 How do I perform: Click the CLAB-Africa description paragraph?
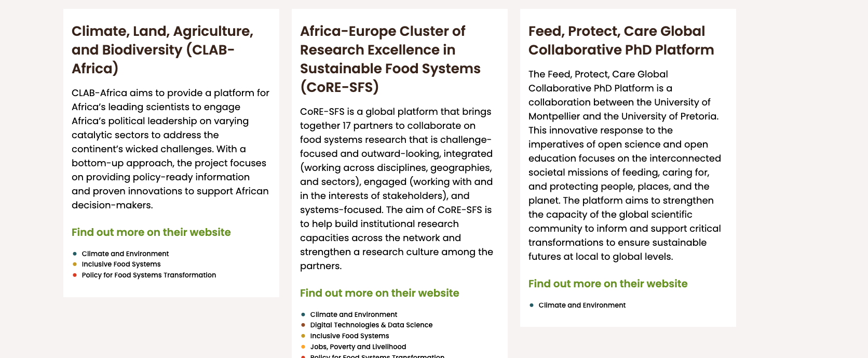point(170,149)
